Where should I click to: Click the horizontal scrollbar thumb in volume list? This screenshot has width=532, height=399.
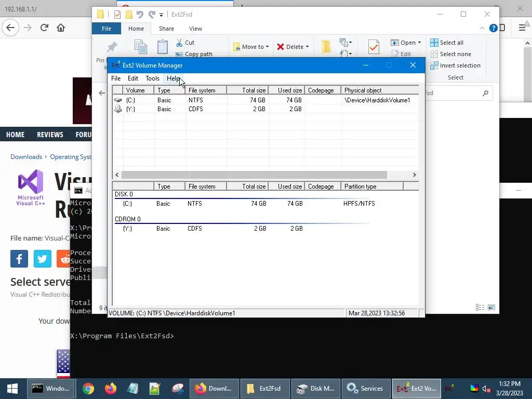point(254,175)
